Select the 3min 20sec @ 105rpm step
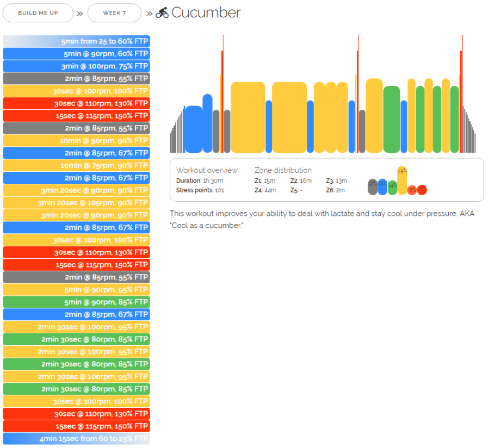Image resolution: width=489 pixels, height=448 pixels. pos(76,203)
